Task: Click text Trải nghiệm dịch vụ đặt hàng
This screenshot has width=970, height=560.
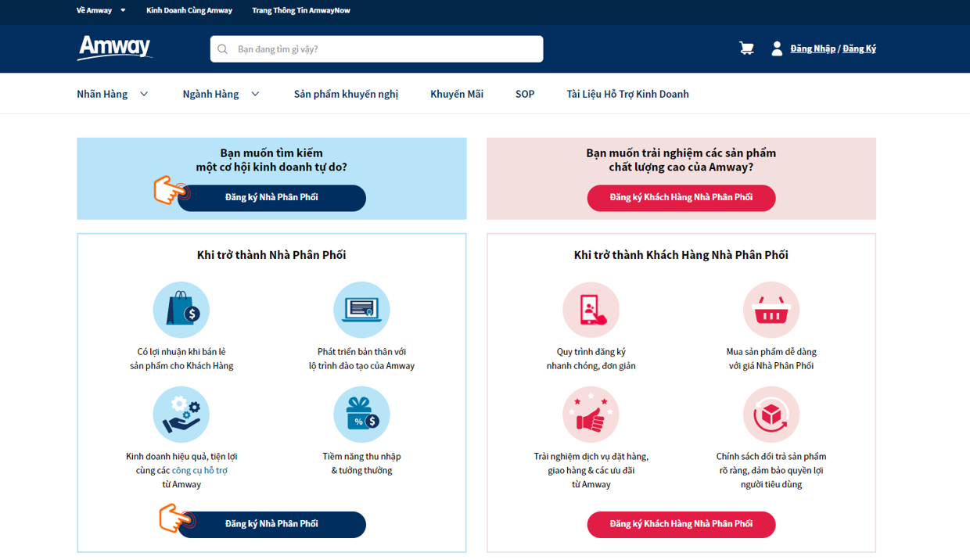Action: pyautogui.click(x=591, y=457)
